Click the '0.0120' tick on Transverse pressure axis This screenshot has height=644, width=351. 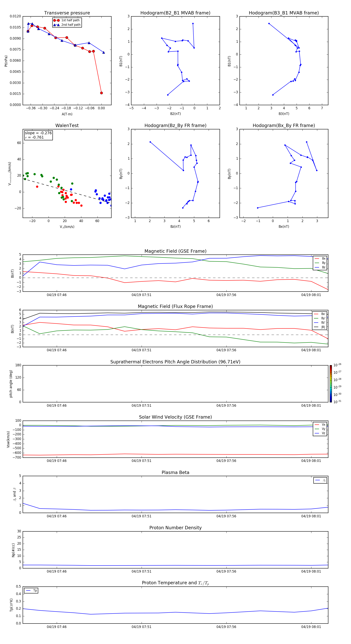[x=15, y=16]
